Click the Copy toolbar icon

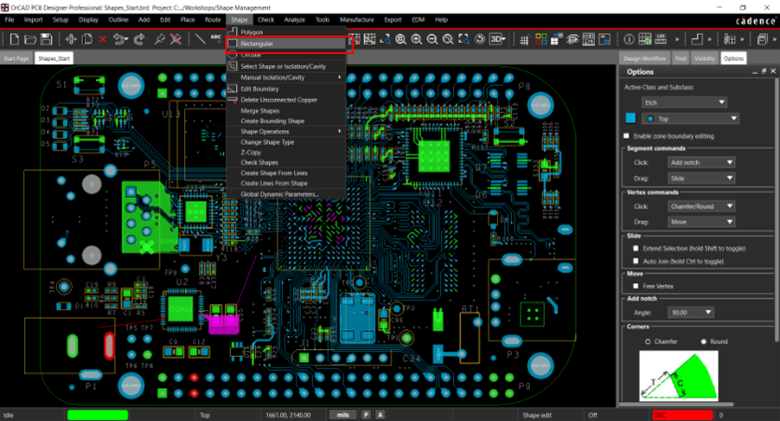[87, 39]
